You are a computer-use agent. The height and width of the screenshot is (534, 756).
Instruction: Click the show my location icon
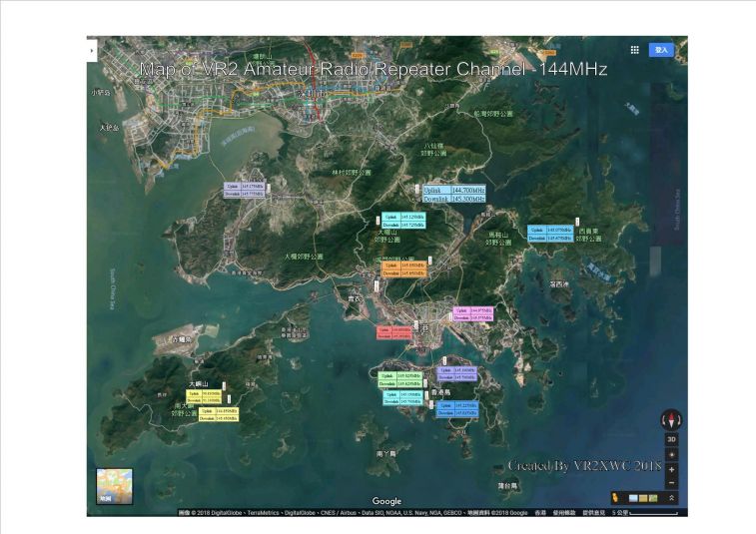(671, 454)
